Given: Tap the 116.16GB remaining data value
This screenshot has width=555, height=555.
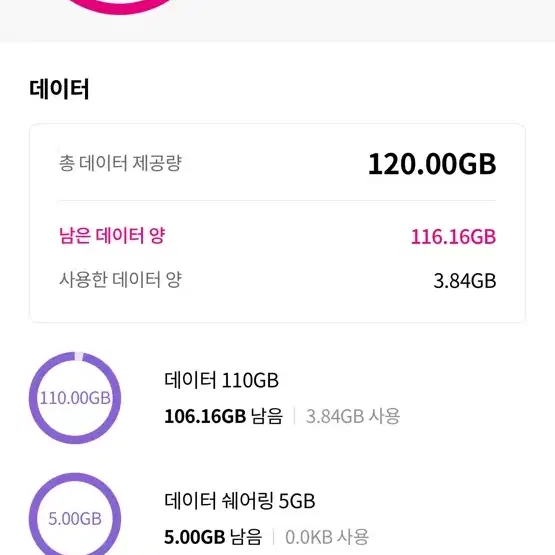Looking at the screenshot, I should click(x=453, y=237).
